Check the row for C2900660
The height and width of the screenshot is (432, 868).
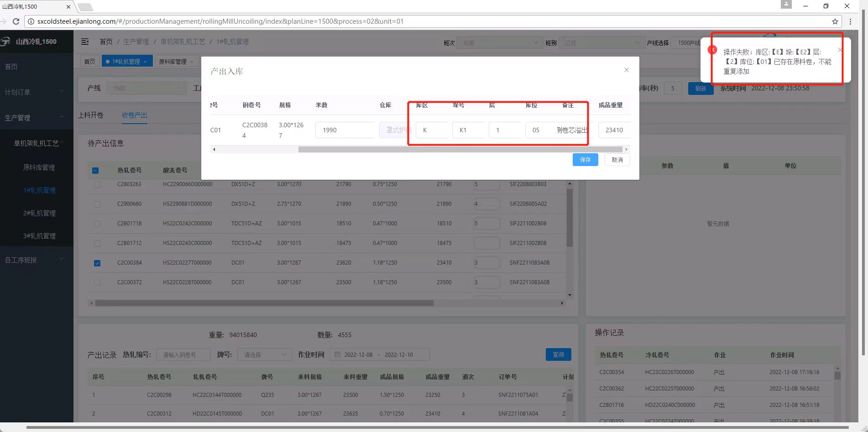[97, 204]
